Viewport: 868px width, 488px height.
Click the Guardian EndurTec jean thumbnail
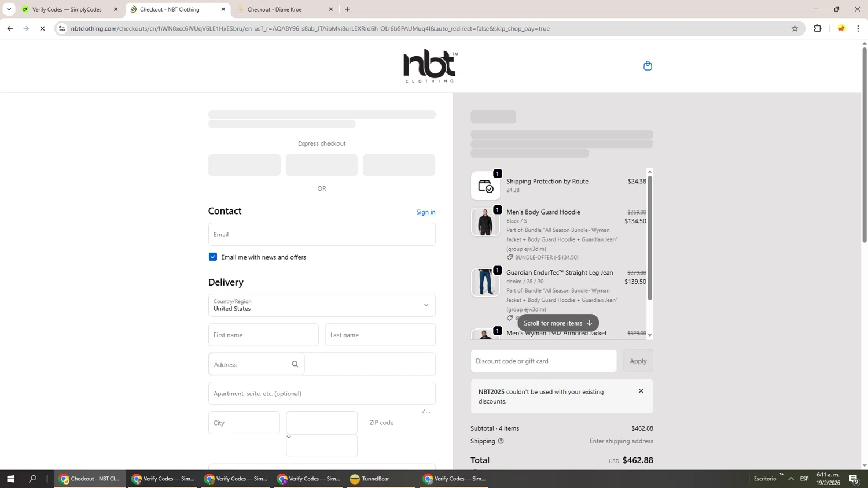pyautogui.click(x=486, y=283)
